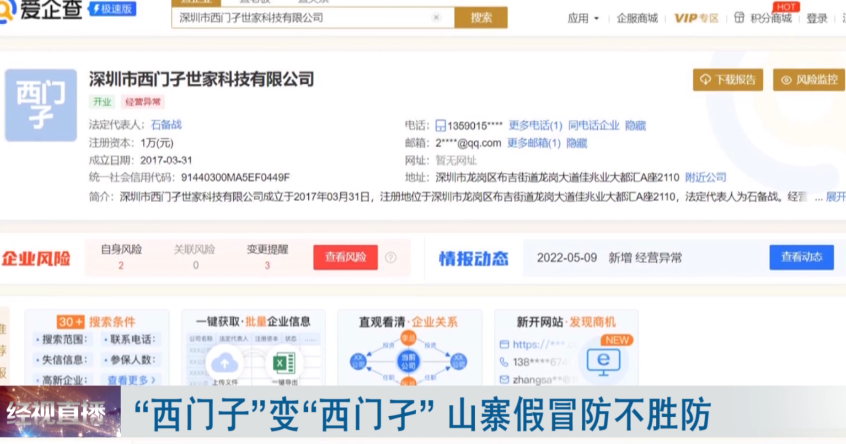The width and height of the screenshot is (846, 444).
Task: Click the 2022-05-09 新增 经营异常 entry
Action: (609, 258)
